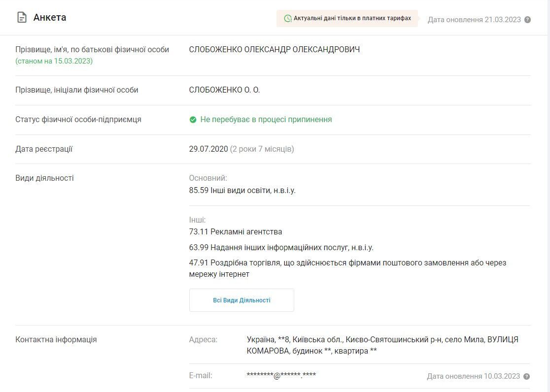This screenshot has width=550, height=392.
Task: Click the document icon beside Анкета heading
Action: 22,18
